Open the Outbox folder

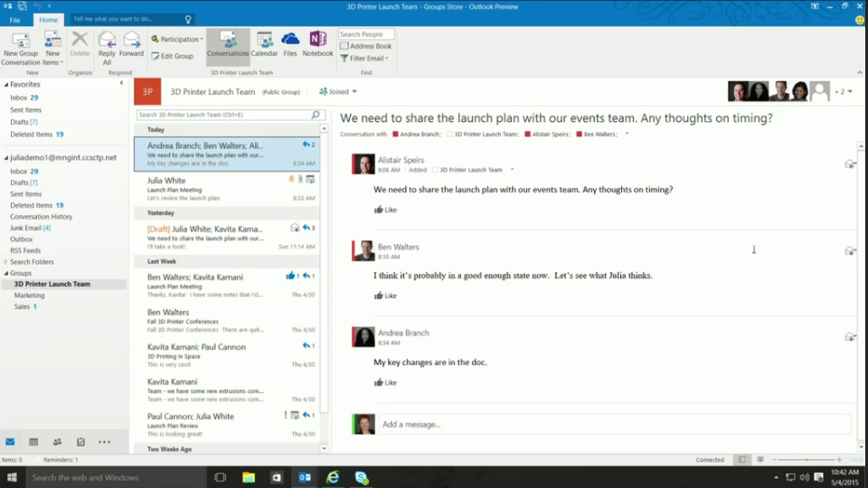pyautogui.click(x=21, y=239)
